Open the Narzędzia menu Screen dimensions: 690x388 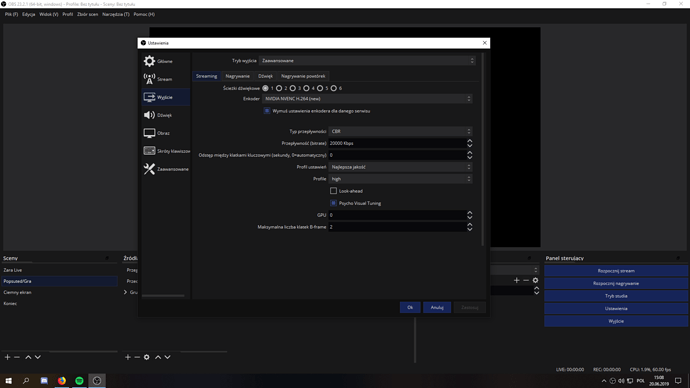(x=116, y=15)
